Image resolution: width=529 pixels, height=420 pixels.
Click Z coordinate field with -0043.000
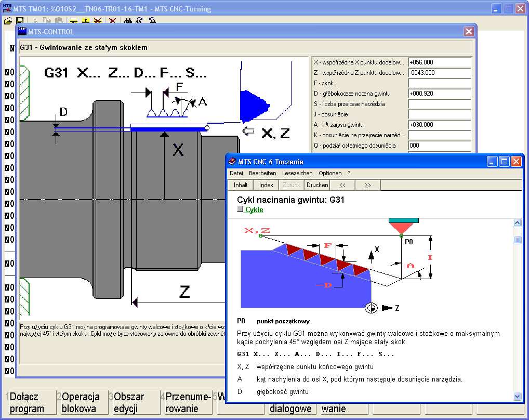439,73
